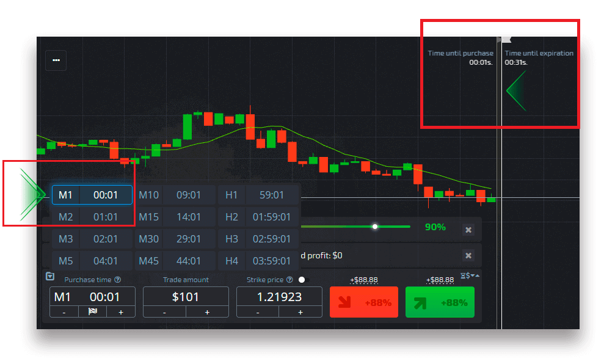Click the 'Trade amount' label
615x364 pixels.
tap(186, 280)
